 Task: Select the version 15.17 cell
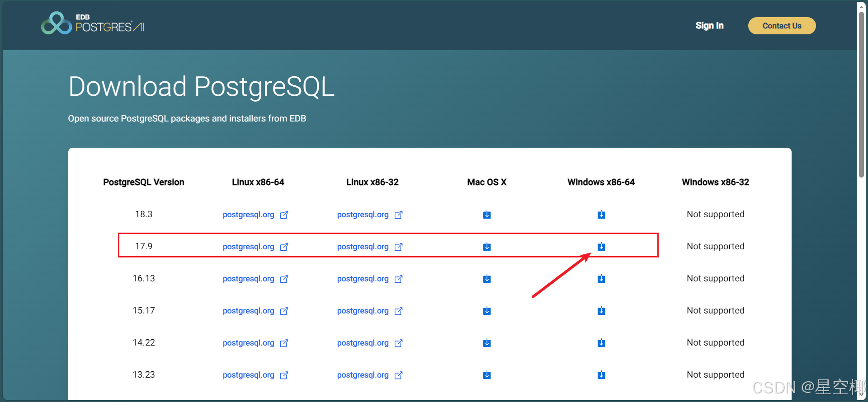(144, 310)
